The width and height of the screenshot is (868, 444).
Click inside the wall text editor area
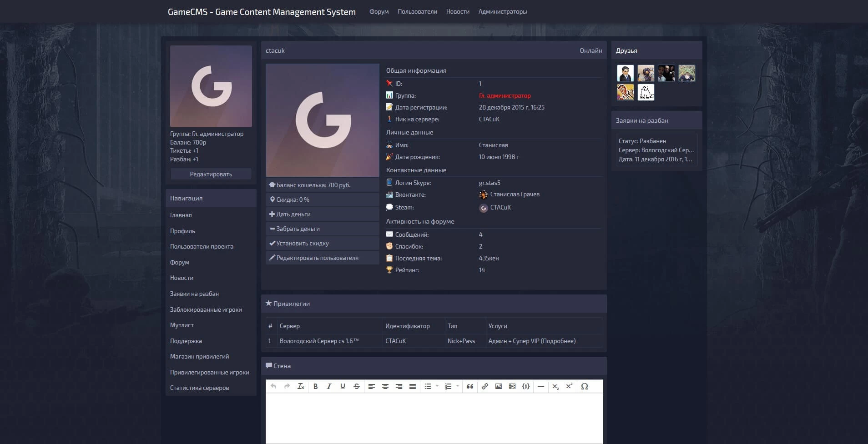coord(434,417)
